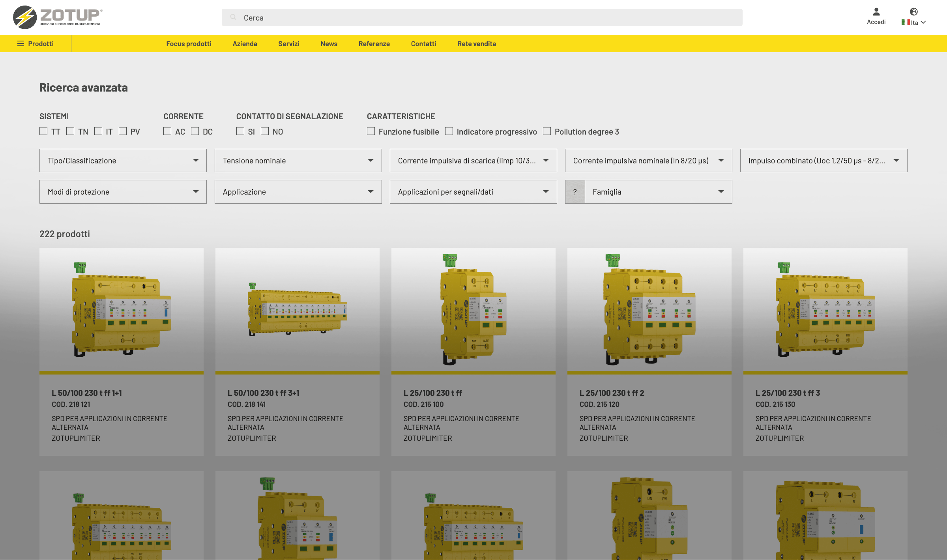Screen dimensions: 947x560
Task: Check the IT systems checkbox
Action: click(98, 131)
